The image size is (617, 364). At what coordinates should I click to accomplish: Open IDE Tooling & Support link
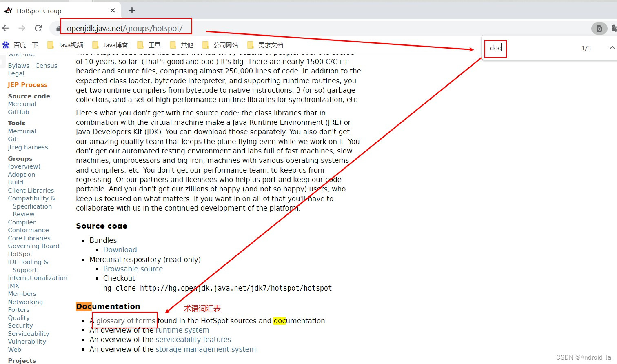pos(28,266)
